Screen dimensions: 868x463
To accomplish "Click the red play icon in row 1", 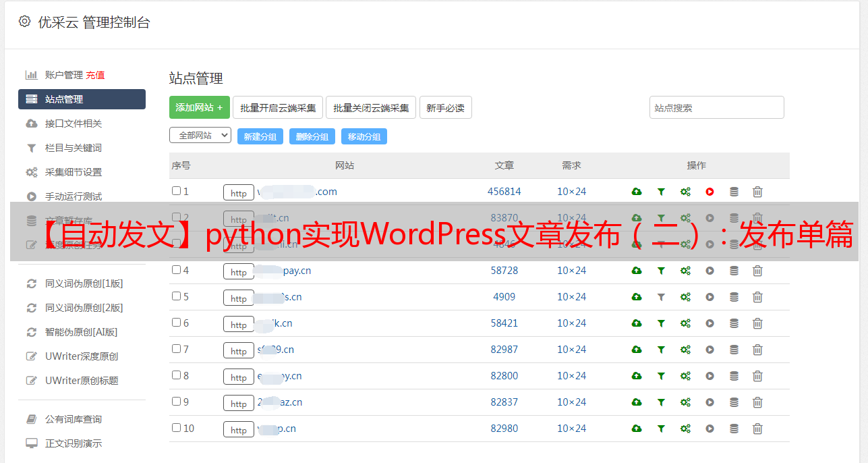I will (710, 192).
